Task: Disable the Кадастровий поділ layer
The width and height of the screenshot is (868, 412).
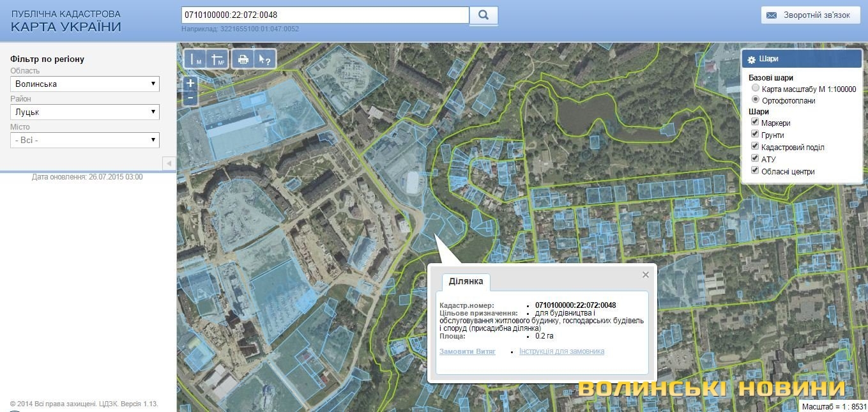Action: click(755, 147)
